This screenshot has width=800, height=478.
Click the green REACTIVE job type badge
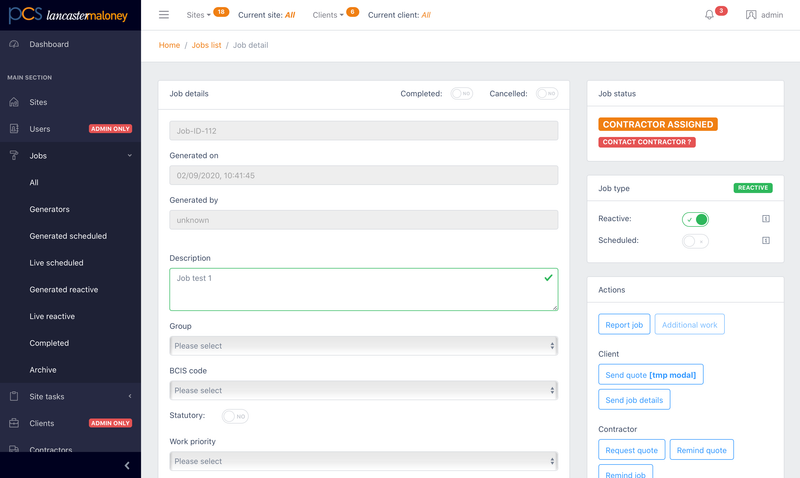(x=753, y=188)
